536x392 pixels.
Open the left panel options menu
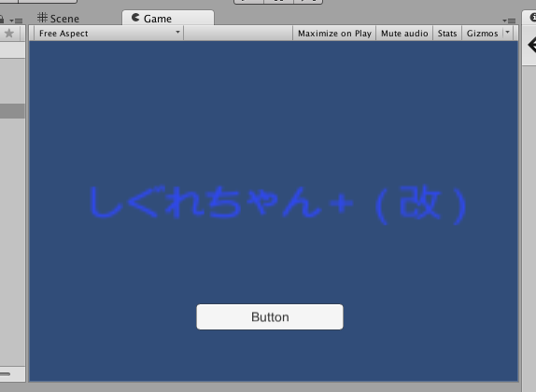16,21
